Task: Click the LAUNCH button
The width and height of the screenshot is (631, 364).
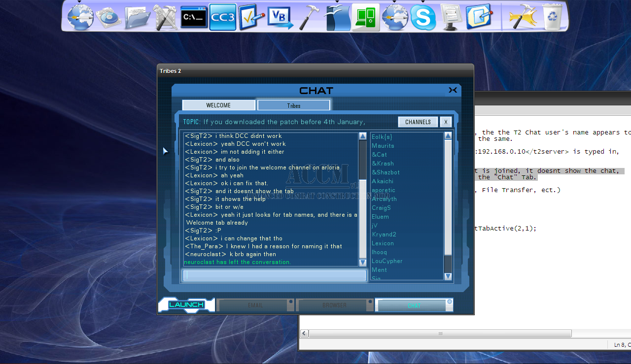Action: point(186,305)
